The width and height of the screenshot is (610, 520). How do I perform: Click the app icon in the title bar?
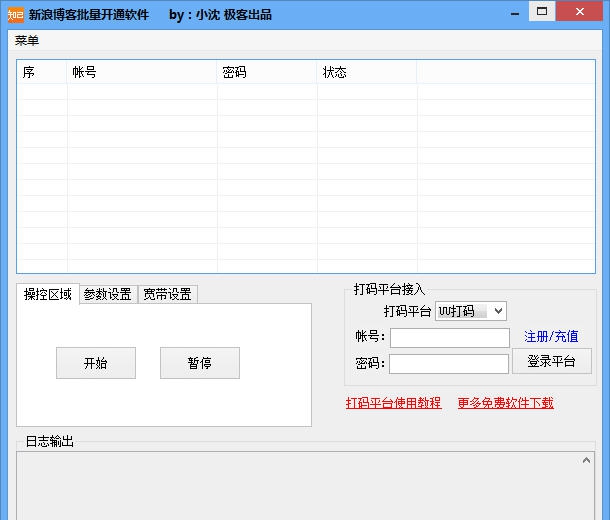coord(15,14)
